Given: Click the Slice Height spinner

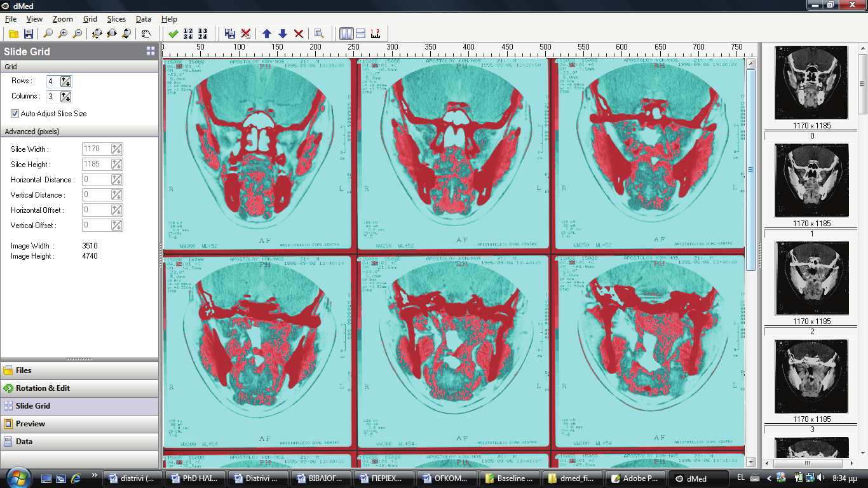Looking at the screenshot, I should [116, 165].
